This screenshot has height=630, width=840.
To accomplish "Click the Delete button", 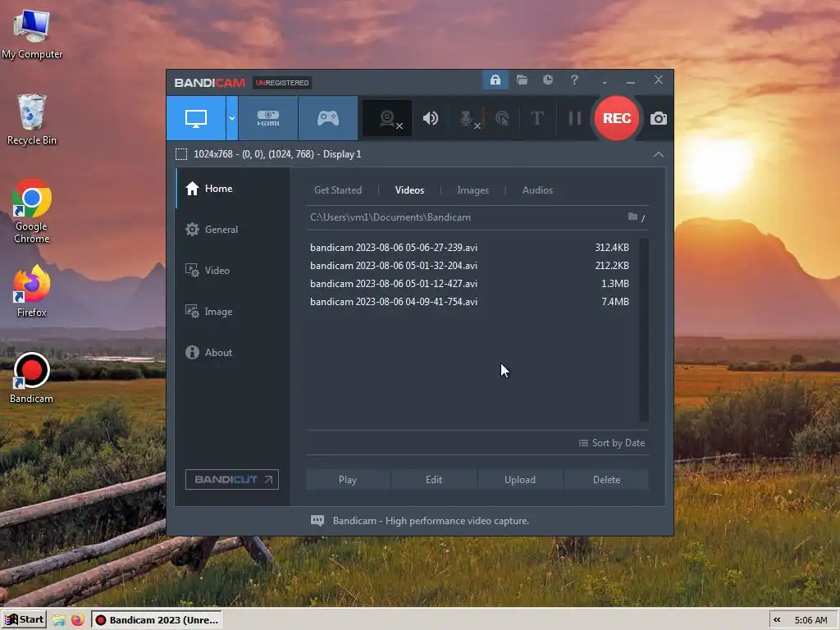I will [x=606, y=480].
